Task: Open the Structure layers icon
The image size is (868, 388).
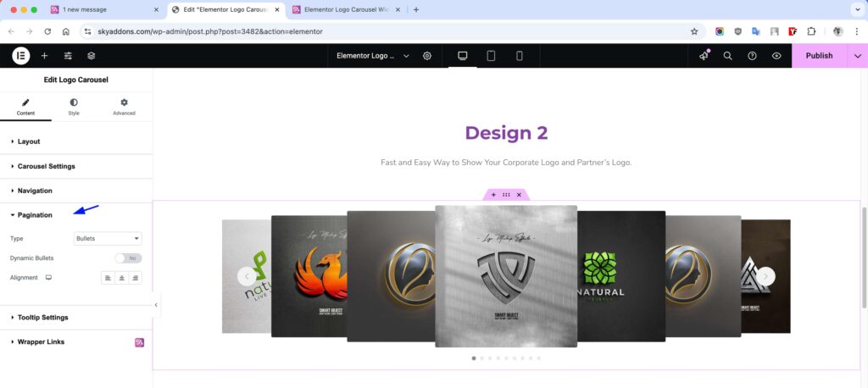Action: [x=92, y=56]
